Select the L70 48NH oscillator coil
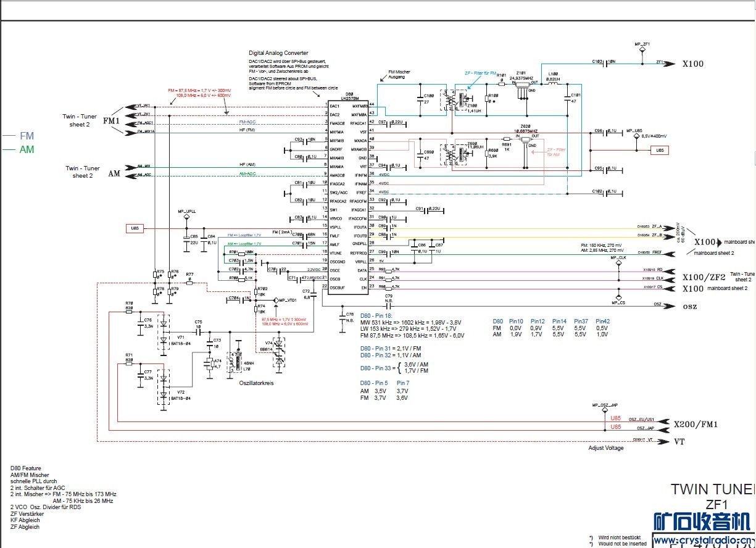The height and width of the screenshot is (548, 756). point(235,363)
